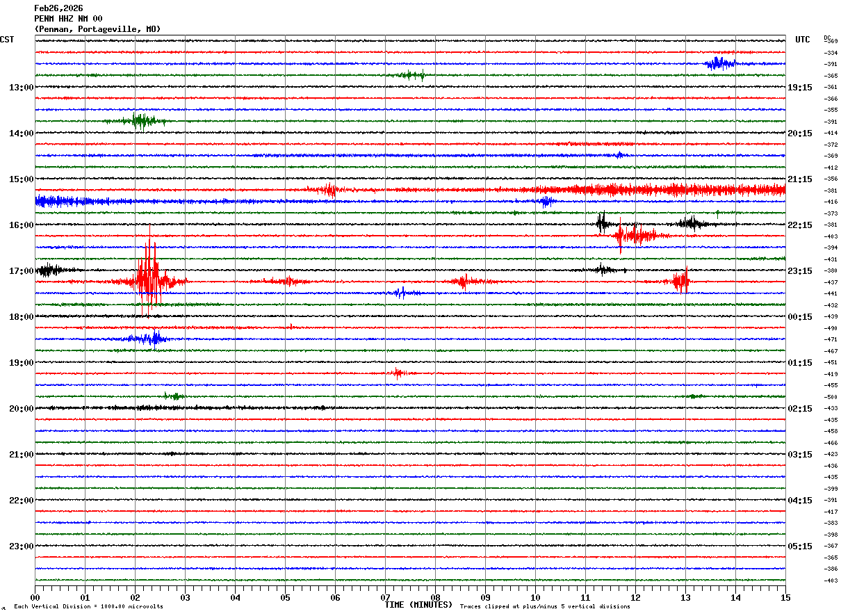Click the large red seismic event near minute 2
841x616 pixels.
pos(148,278)
